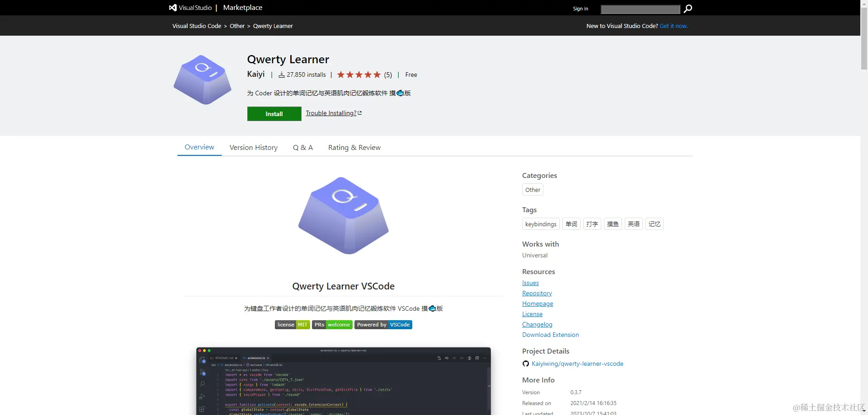Screen dimensions: 868x415
Task: Click the PRs welcome badge
Action: click(x=332, y=325)
